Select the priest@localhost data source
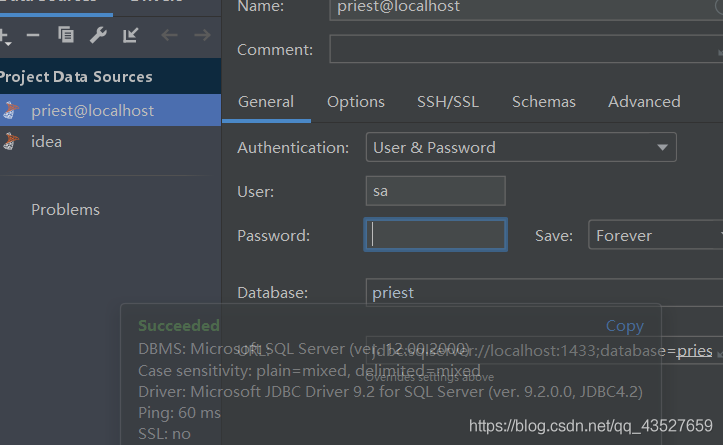Image resolution: width=723 pixels, height=445 pixels. click(92, 111)
